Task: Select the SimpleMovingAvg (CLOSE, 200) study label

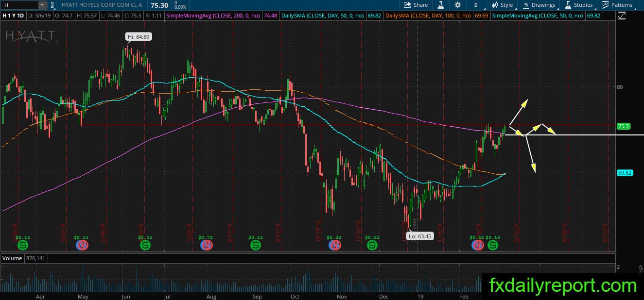Action: [213, 16]
